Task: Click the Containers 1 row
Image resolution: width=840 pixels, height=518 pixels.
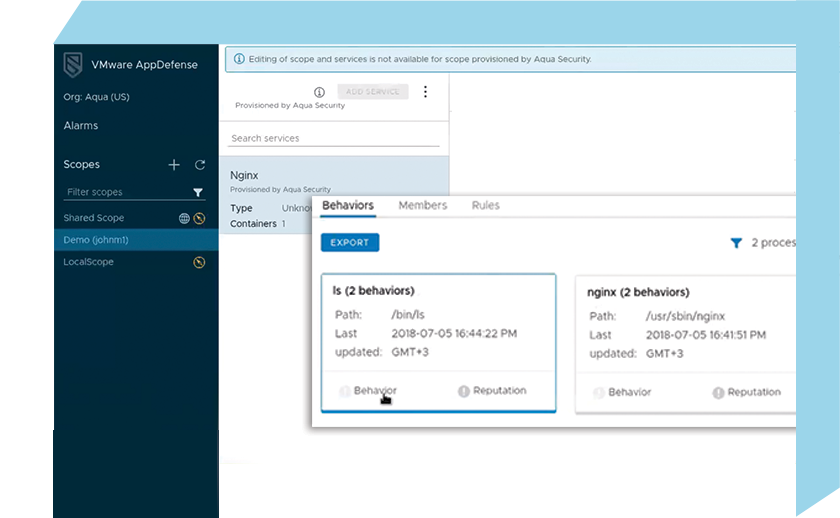Action: (x=258, y=224)
